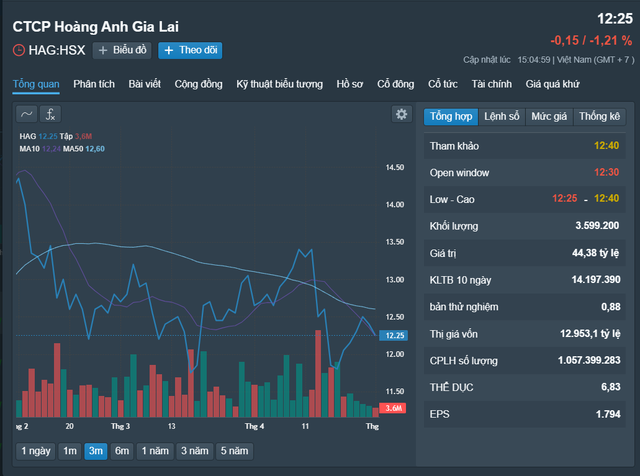Open chart settings gear icon
640x476 pixels.
(x=401, y=114)
